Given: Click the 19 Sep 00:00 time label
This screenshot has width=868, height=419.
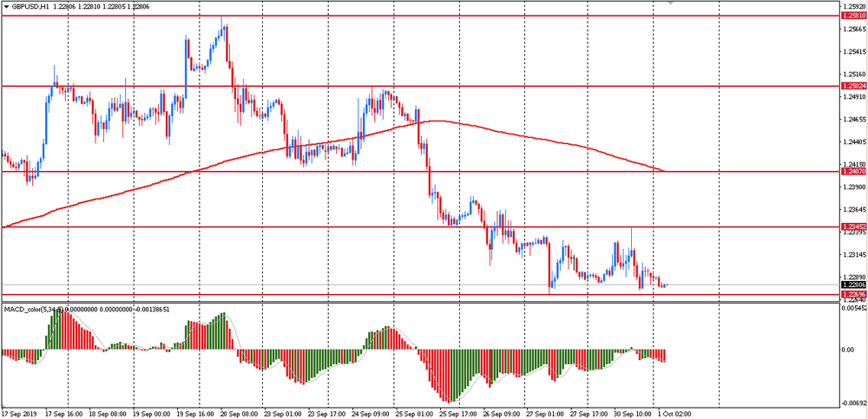Looking at the screenshot, I should 152,414.
